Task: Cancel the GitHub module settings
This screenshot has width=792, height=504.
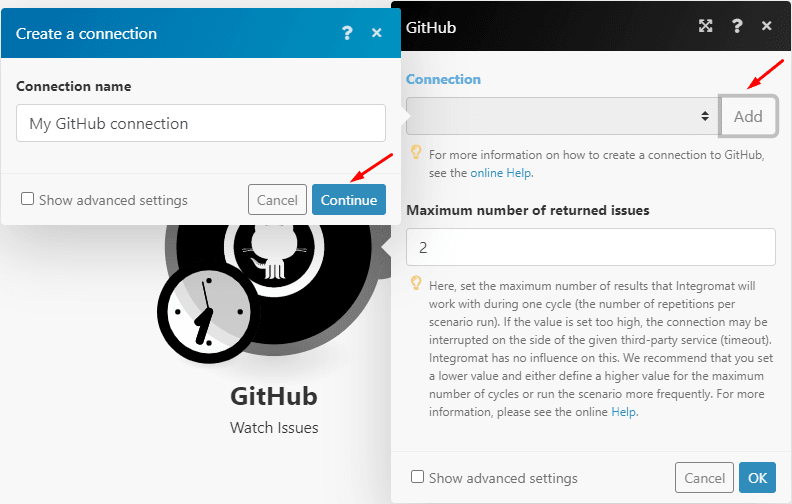Action: (x=704, y=477)
